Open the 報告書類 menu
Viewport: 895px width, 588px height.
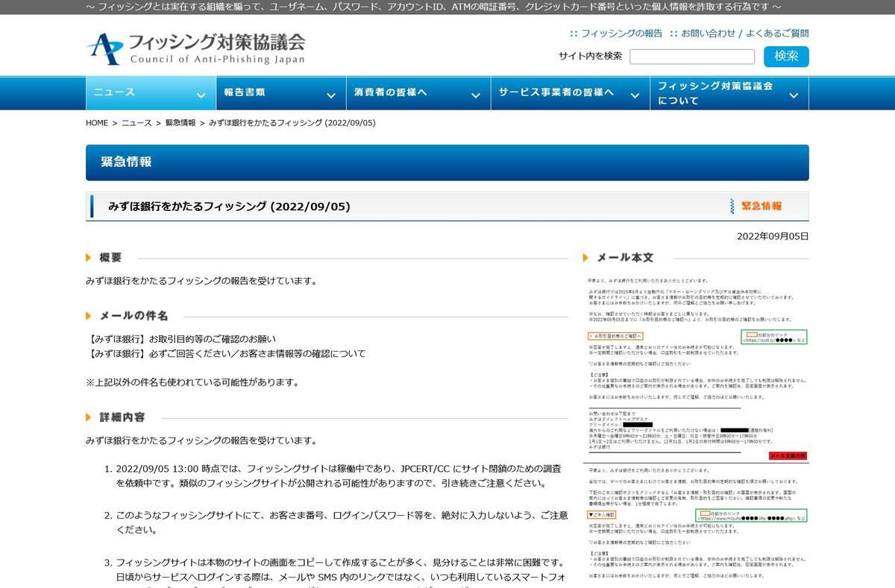(280, 93)
